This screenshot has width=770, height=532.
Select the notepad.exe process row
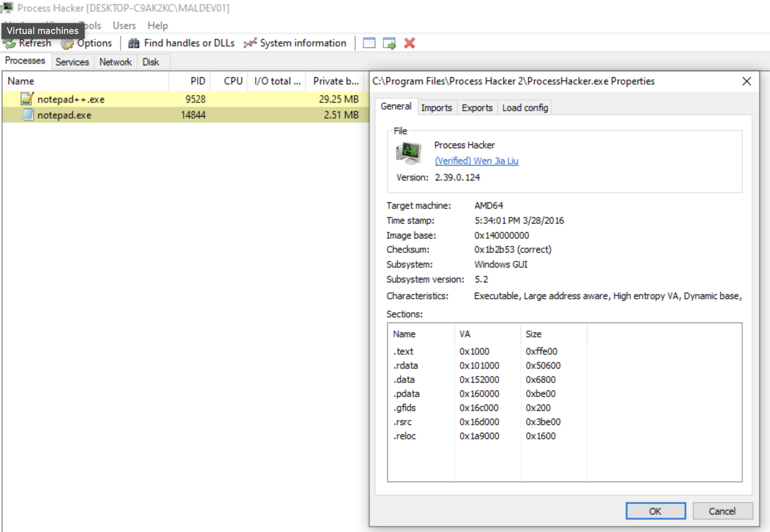(64, 115)
